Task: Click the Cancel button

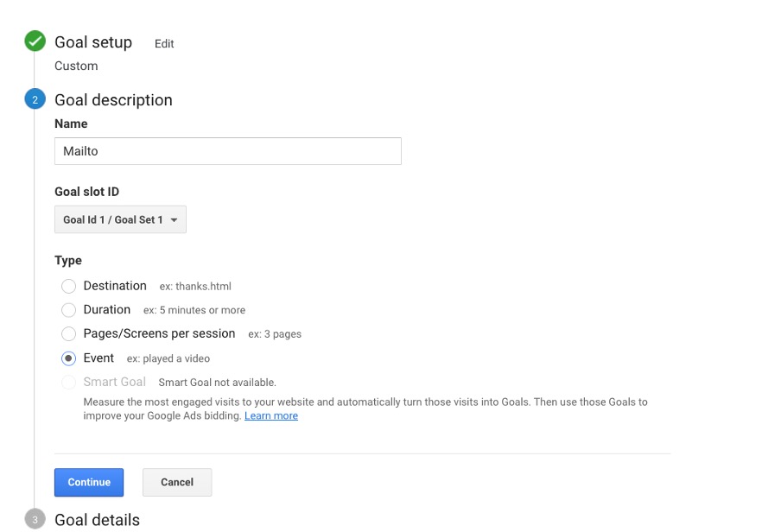Action: [x=177, y=483]
